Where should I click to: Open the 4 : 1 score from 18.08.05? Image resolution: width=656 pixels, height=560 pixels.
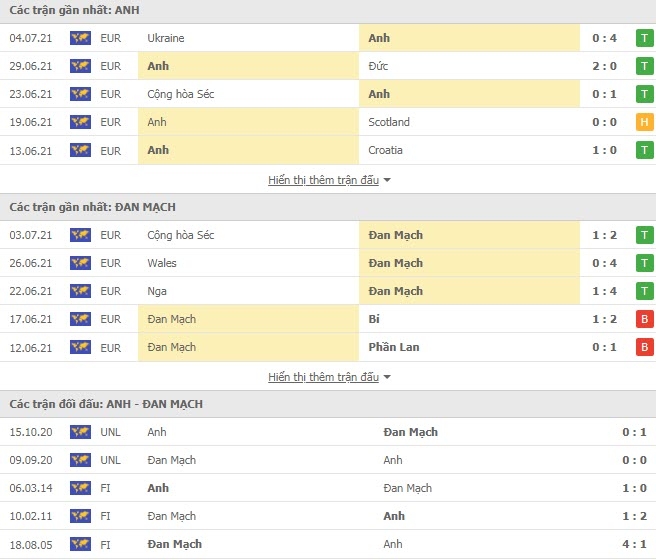pos(634,544)
